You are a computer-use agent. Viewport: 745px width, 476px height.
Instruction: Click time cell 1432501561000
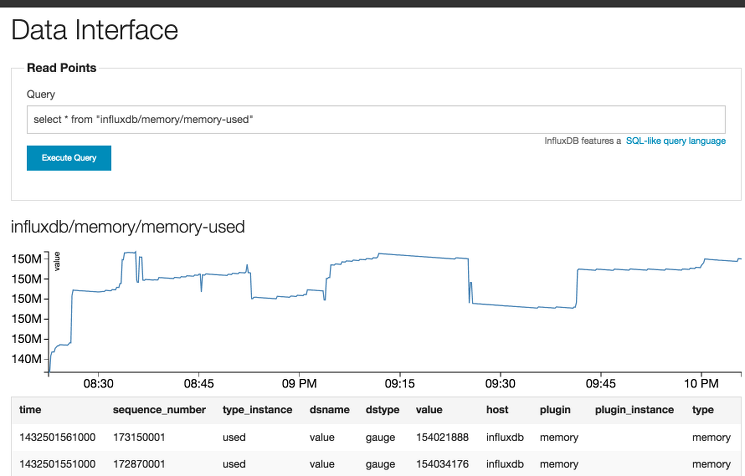tap(57, 437)
